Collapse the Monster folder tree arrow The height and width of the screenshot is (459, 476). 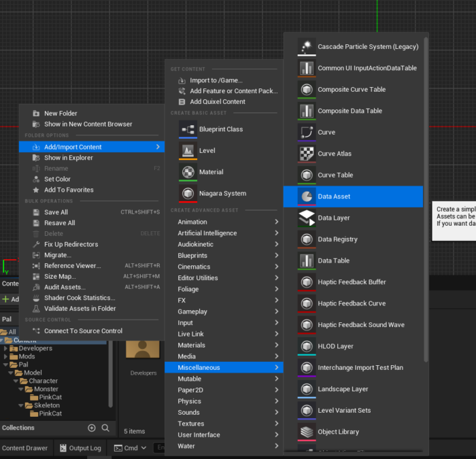(x=21, y=389)
